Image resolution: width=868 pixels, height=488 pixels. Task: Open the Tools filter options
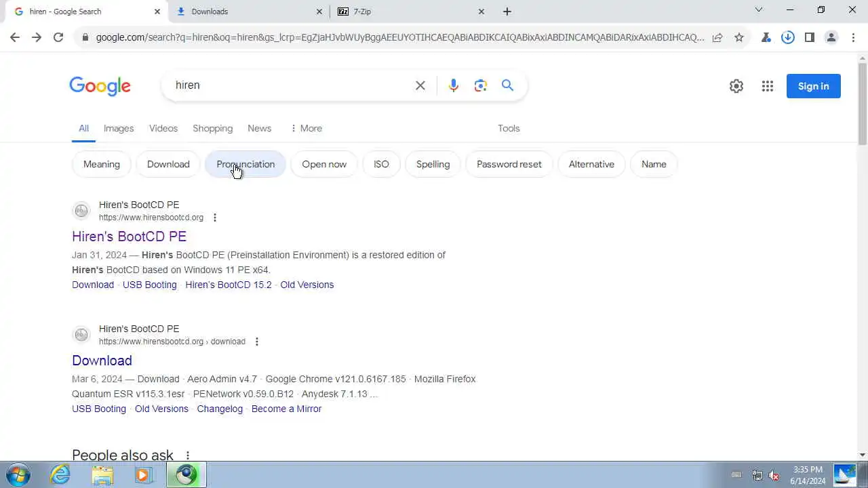point(509,128)
